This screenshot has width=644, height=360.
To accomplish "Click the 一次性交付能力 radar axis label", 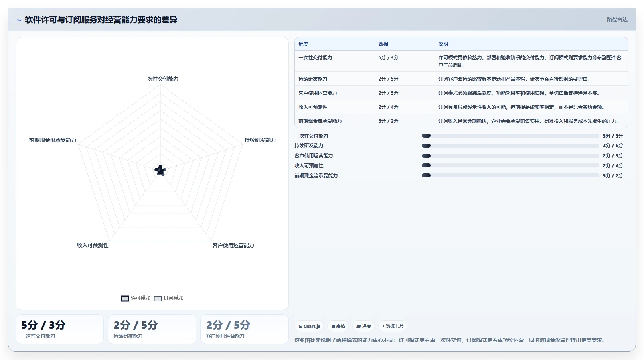I will (160, 79).
